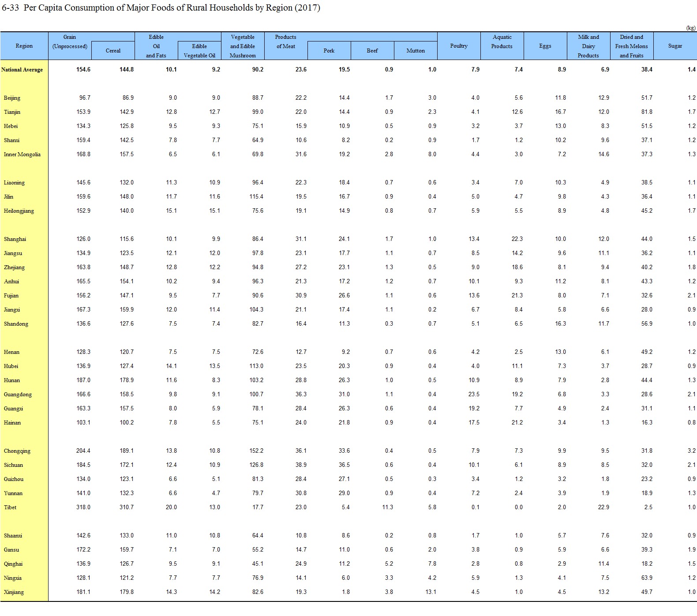Click the 'Beijing' row label
This screenshot has width=697, height=616.
click(x=12, y=98)
